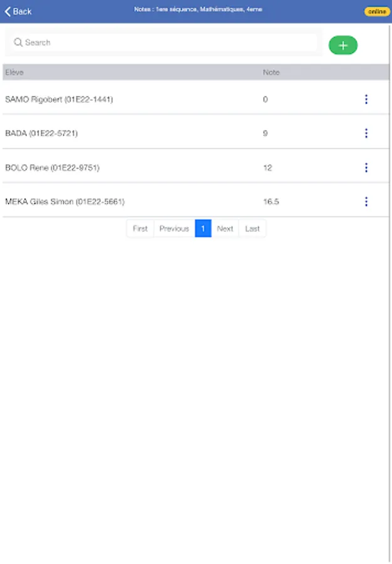Jump to Last page
The width and height of the screenshot is (392, 564).
(x=252, y=229)
